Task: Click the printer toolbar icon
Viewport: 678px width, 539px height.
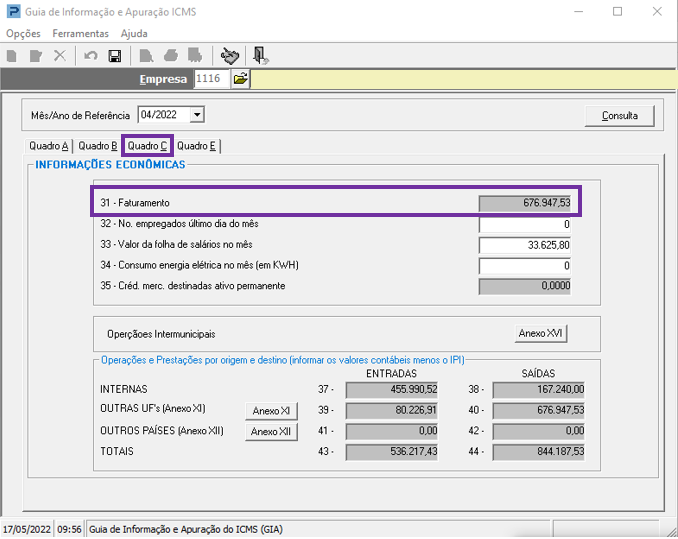Action: 169,56
